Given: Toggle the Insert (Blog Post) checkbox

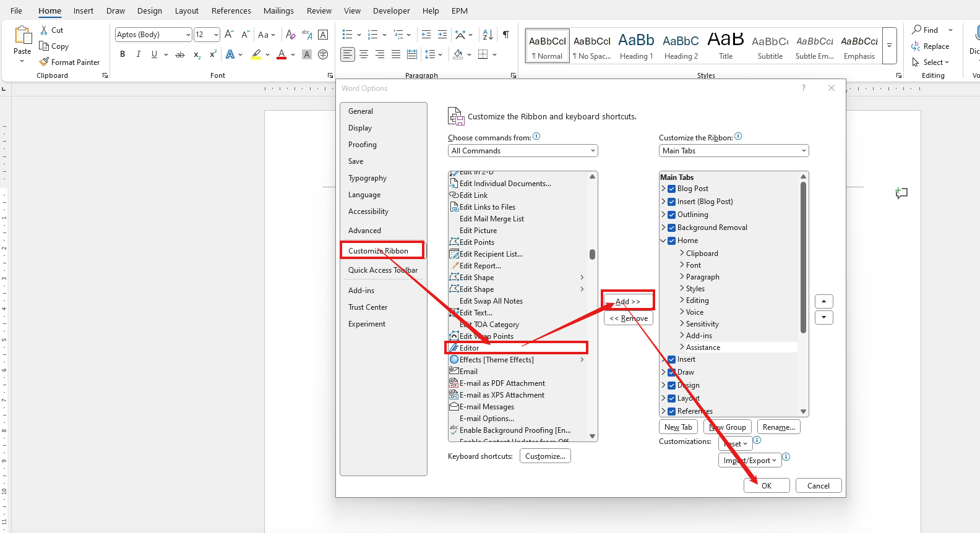Looking at the screenshot, I should tap(671, 202).
